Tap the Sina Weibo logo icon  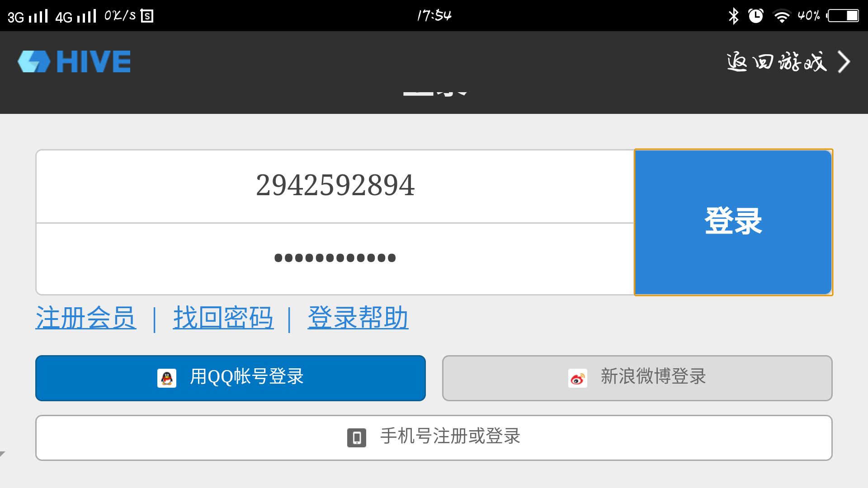click(578, 378)
